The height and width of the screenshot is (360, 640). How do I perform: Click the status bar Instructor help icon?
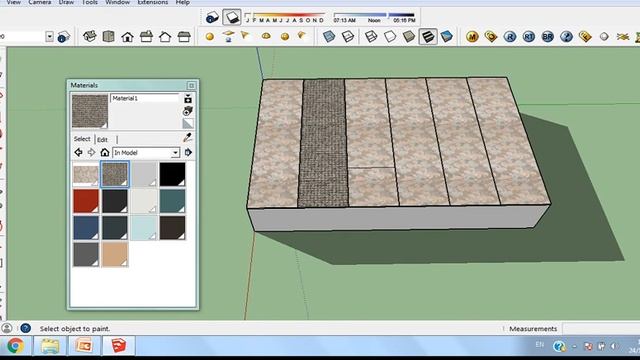(x=25, y=328)
